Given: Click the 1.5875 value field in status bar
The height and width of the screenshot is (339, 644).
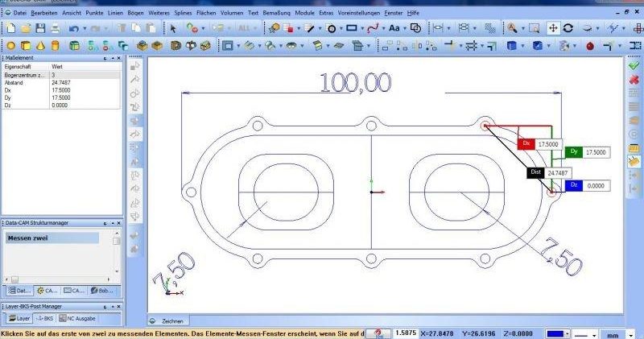Looking at the screenshot, I should 406,333.
